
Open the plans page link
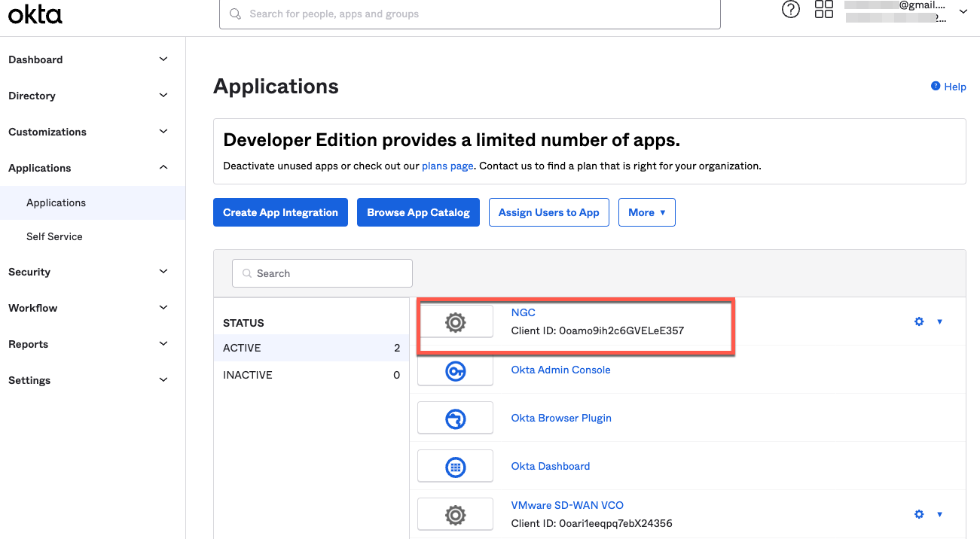tap(447, 166)
